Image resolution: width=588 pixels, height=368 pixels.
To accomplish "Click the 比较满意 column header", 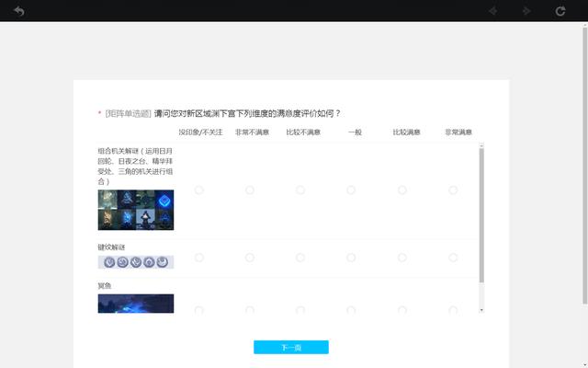I will 406,132.
